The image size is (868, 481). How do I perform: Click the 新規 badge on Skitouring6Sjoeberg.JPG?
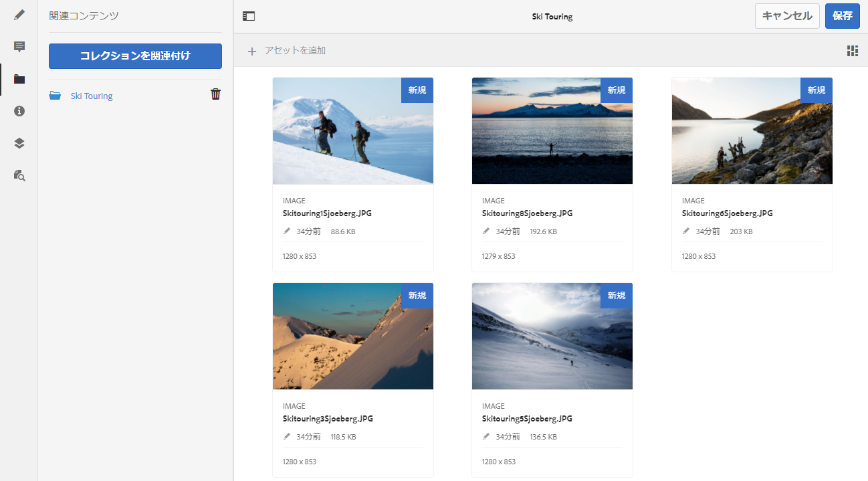817,90
